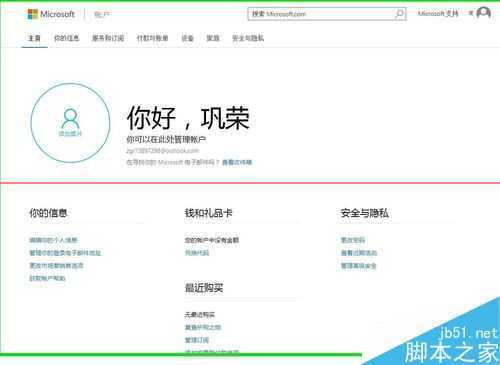
Task: Switch to the 你的信息 tab
Action: (66, 38)
